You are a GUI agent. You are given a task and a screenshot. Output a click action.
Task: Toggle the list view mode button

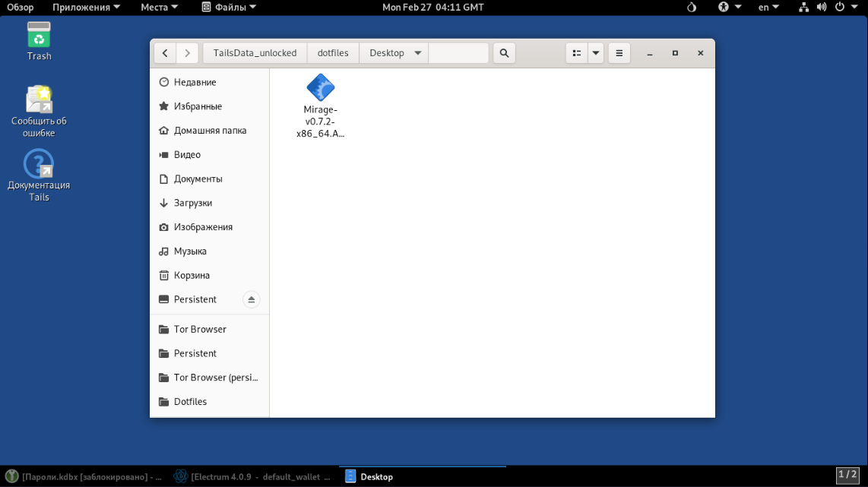click(577, 53)
